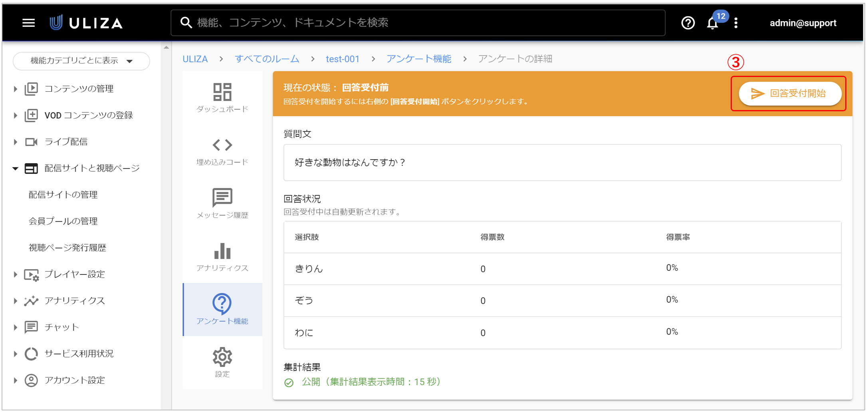Image resolution: width=868 pixels, height=414 pixels.
Task: Click 得票数 column header
Action: [x=492, y=237]
